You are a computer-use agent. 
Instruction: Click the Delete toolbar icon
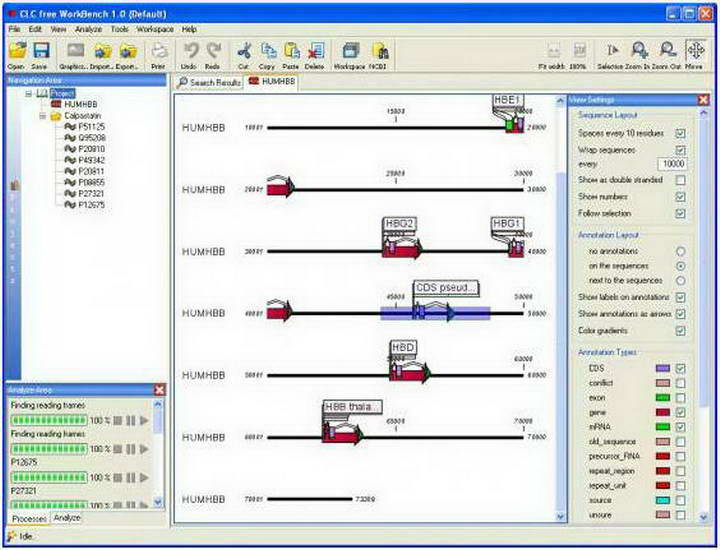tap(315, 51)
